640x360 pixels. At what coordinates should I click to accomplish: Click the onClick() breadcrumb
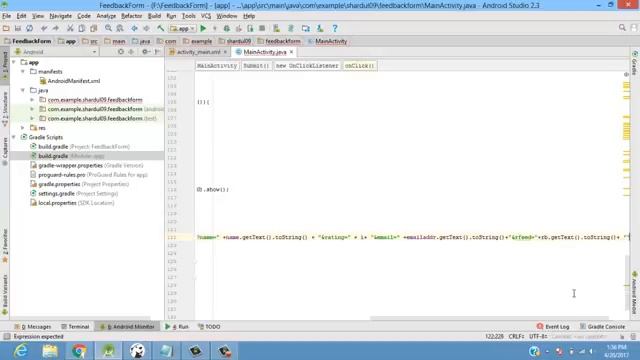coord(359,65)
